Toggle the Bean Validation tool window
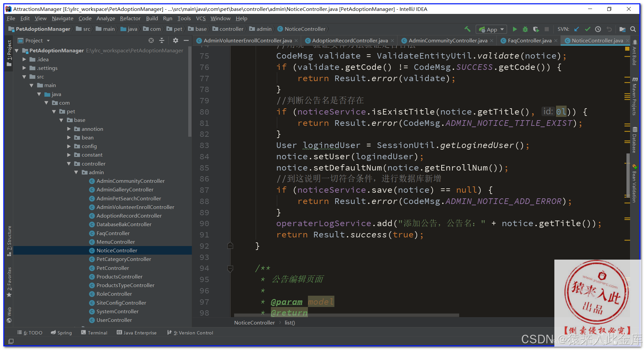Viewport: 644px width, 350px height. point(635,183)
